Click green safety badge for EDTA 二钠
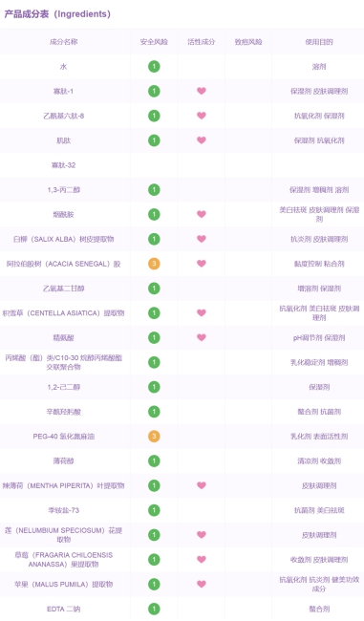Image resolution: width=364 pixels, height=621 pixels. pyautogui.click(x=154, y=609)
